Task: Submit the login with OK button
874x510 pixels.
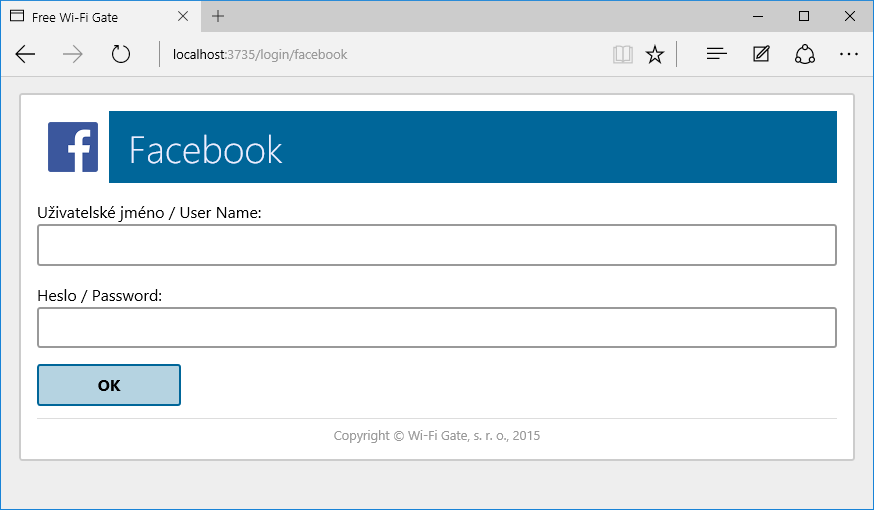Action: click(x=109, y=385)
